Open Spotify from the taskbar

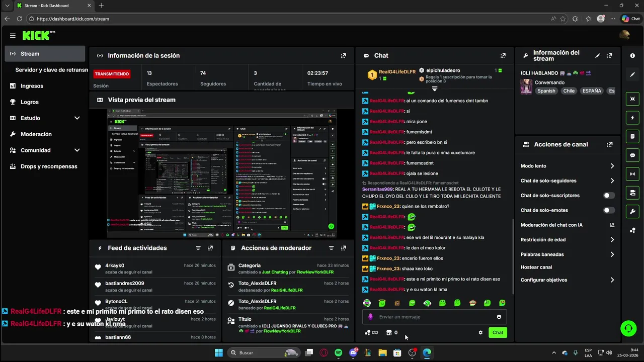click(x=339, y=353)
